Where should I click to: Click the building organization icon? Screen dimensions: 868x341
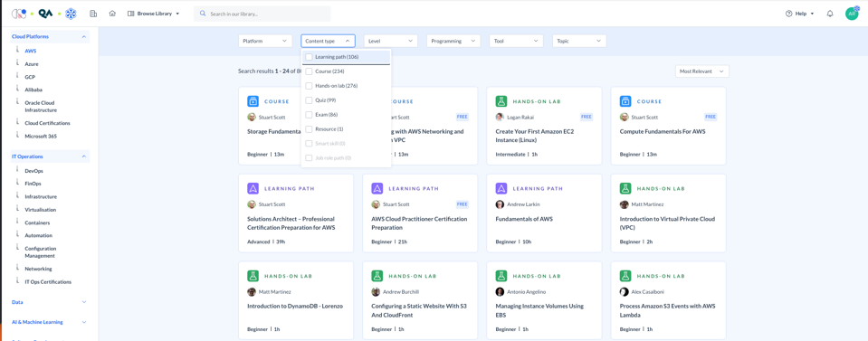[x=93, y=14]
